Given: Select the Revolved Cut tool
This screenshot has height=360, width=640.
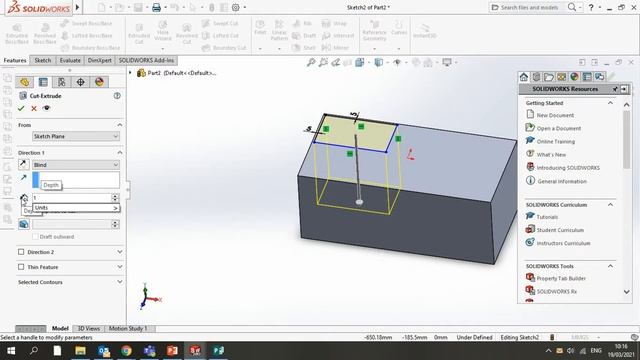Looking at the screenshot, I should click(x=187, y=33).
